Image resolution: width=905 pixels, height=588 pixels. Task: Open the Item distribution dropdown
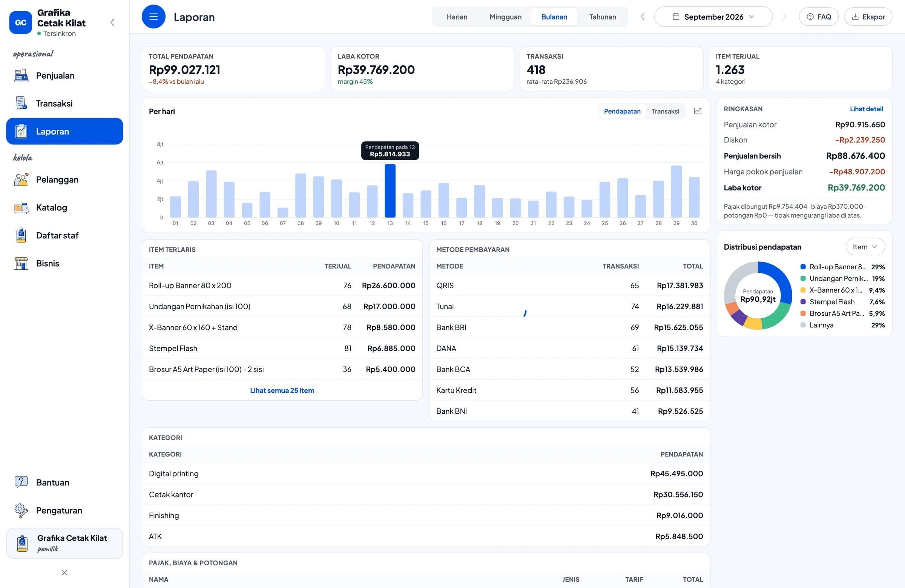(865, 247)
